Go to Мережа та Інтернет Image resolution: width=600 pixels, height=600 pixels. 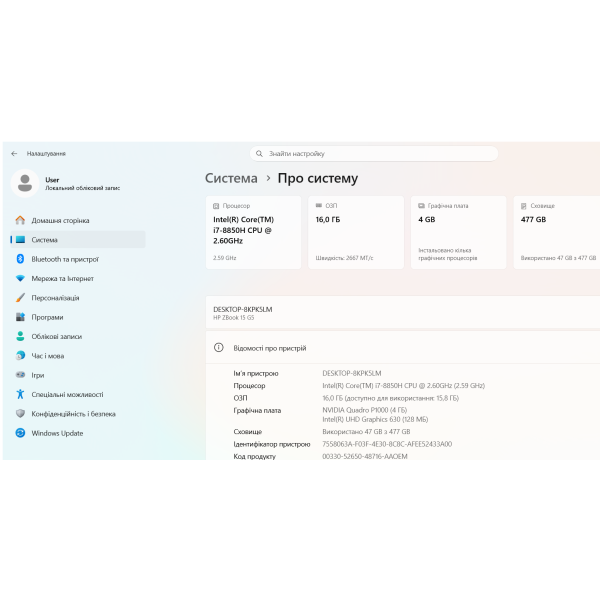(x=78, y=278)
